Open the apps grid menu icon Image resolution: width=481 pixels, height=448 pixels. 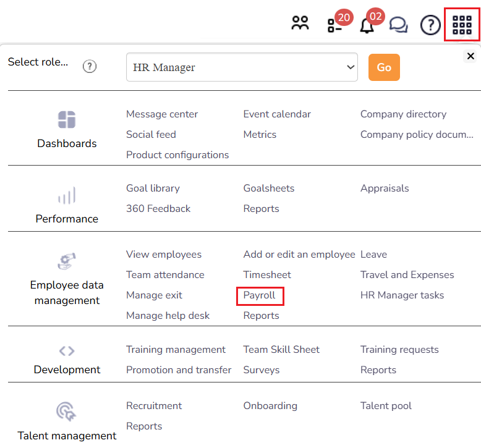(x=462, y=25)
